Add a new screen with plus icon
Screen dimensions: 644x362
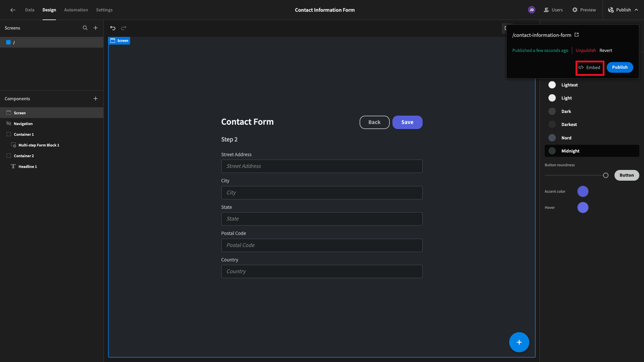96,28
